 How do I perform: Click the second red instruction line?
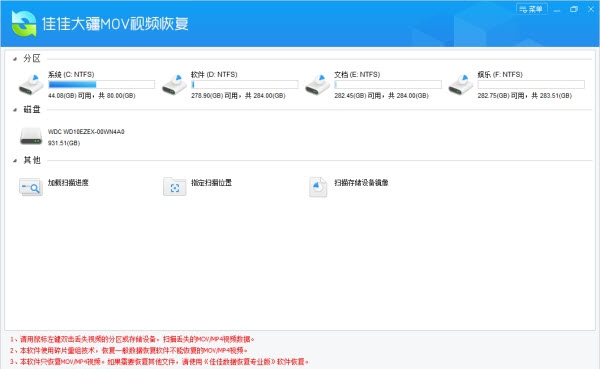pos(129,350)
